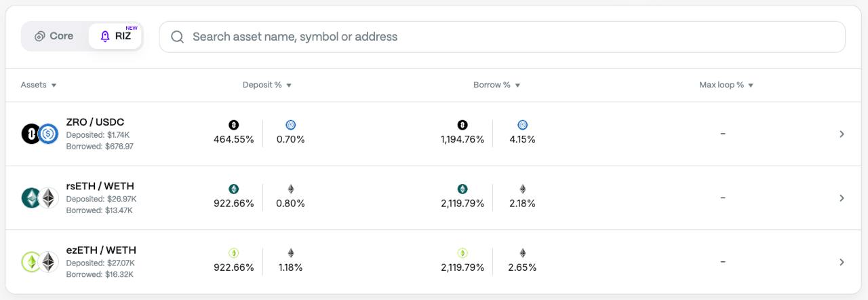Open the ezETH / WETH row chevron
This screenshot has height=300, width=868.
(x=842, y=261)
